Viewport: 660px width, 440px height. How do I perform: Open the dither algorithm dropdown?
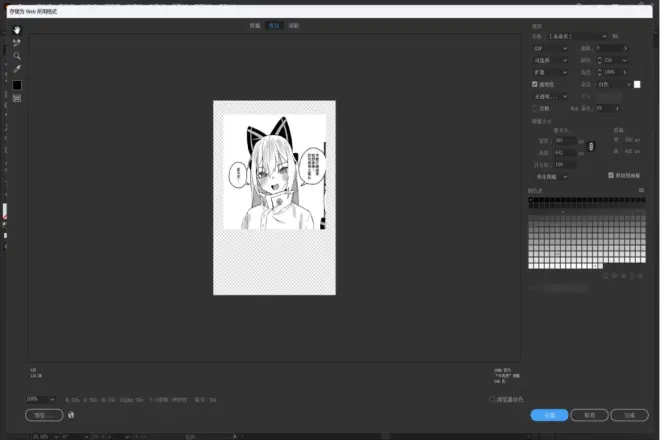tap(550, 72)
